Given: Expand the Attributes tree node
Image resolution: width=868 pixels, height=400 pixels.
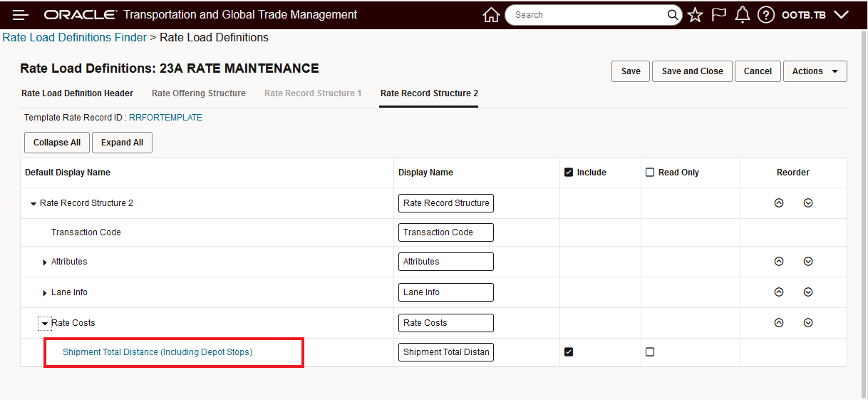Looking at the screenshot, I should click(45, 262).
